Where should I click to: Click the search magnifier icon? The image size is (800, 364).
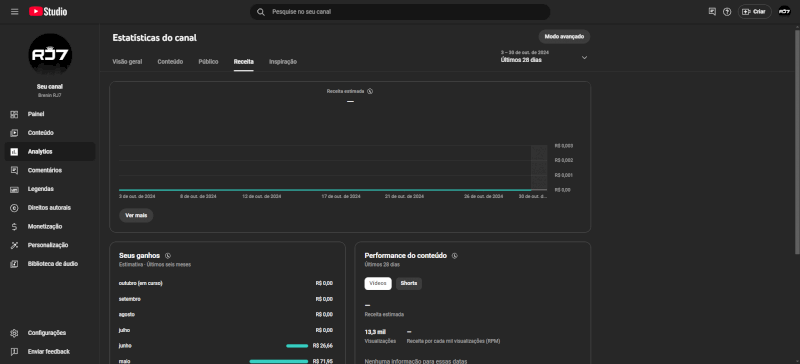[x=261, y=12]
